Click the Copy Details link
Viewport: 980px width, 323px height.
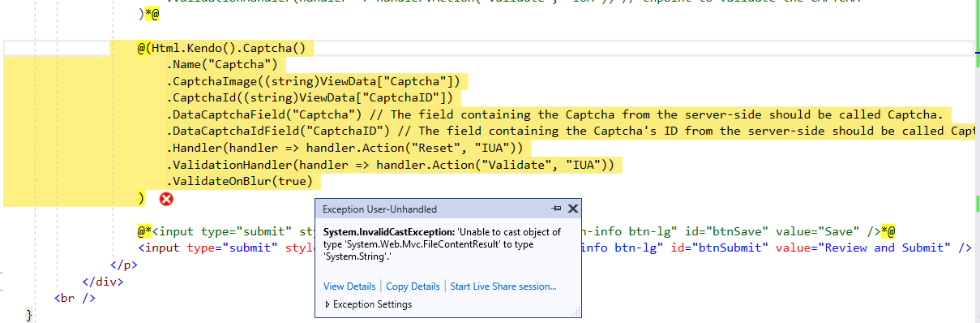tap(413, 286)
